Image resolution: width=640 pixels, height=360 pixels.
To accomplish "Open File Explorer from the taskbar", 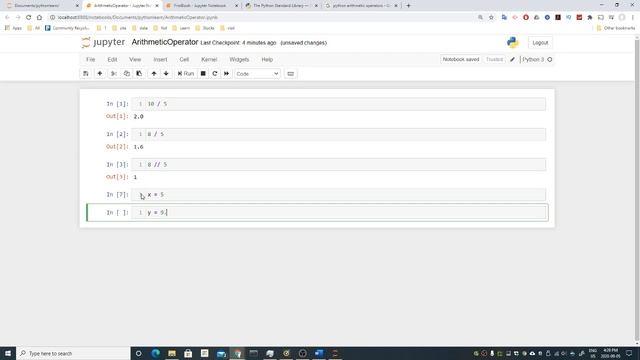I will 172,353.
